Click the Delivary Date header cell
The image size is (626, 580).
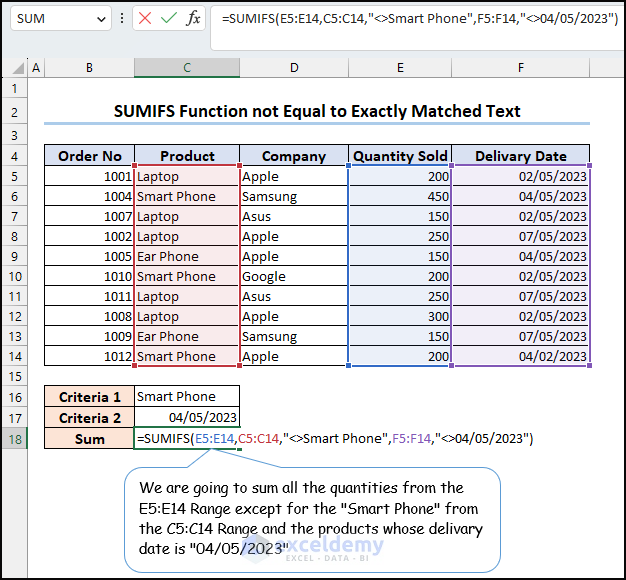pos(520,156)
